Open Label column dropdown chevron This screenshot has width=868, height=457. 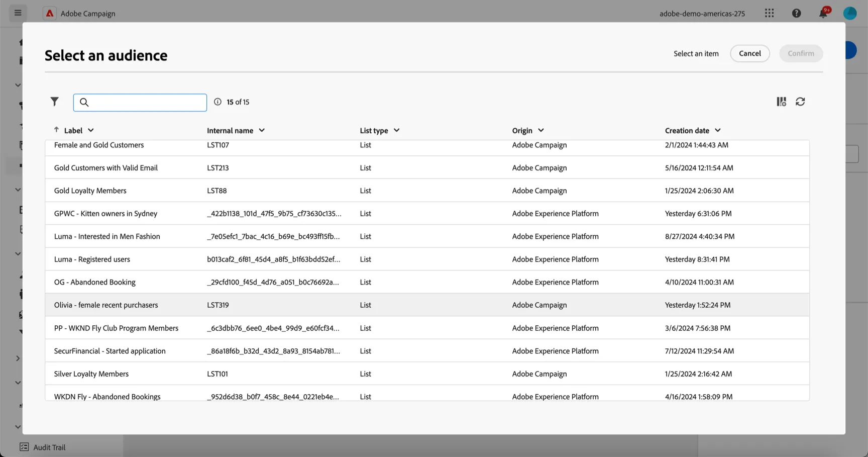click(91, 130)
